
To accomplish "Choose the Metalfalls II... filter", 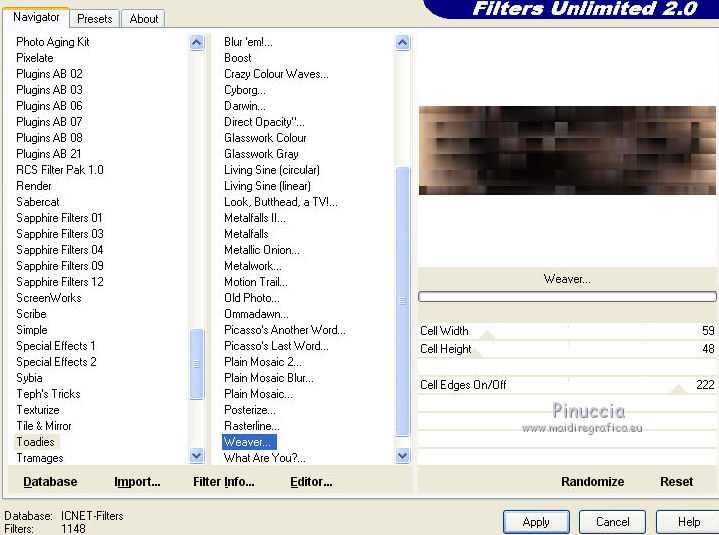I will point(255,218).
